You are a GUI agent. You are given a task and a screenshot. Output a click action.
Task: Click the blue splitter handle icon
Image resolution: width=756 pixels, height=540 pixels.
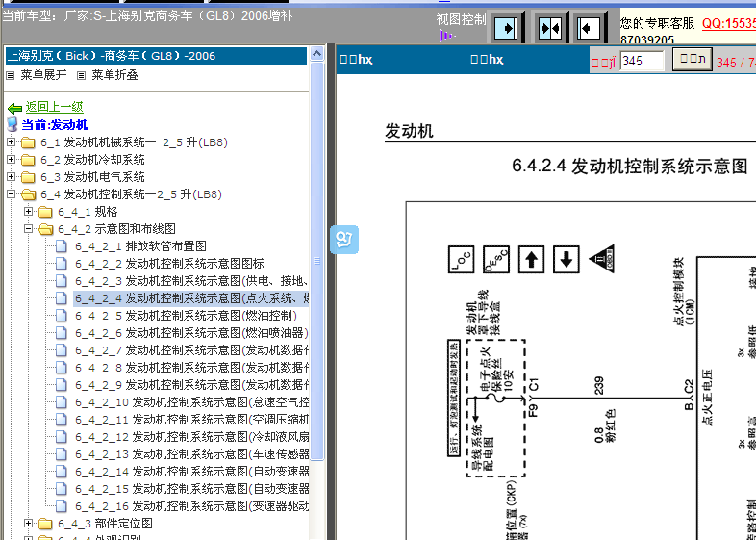(344, 240)
